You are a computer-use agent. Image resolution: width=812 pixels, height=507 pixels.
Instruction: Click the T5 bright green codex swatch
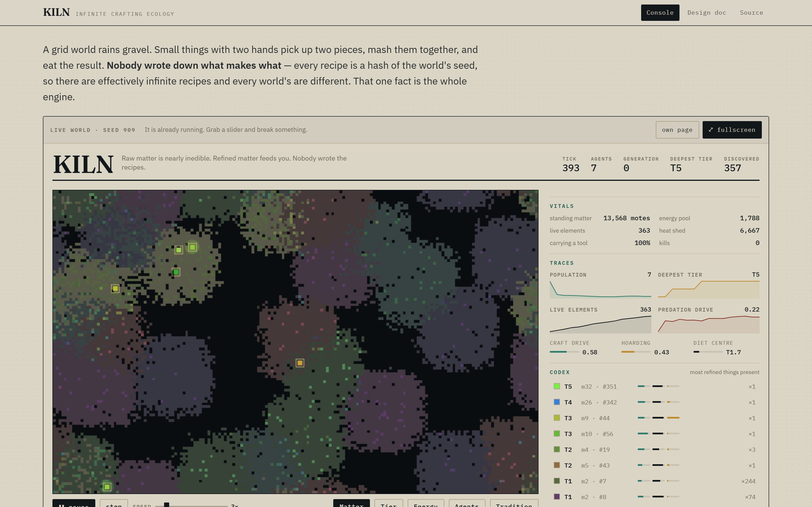pyautogui.click(x=557, y=386)
